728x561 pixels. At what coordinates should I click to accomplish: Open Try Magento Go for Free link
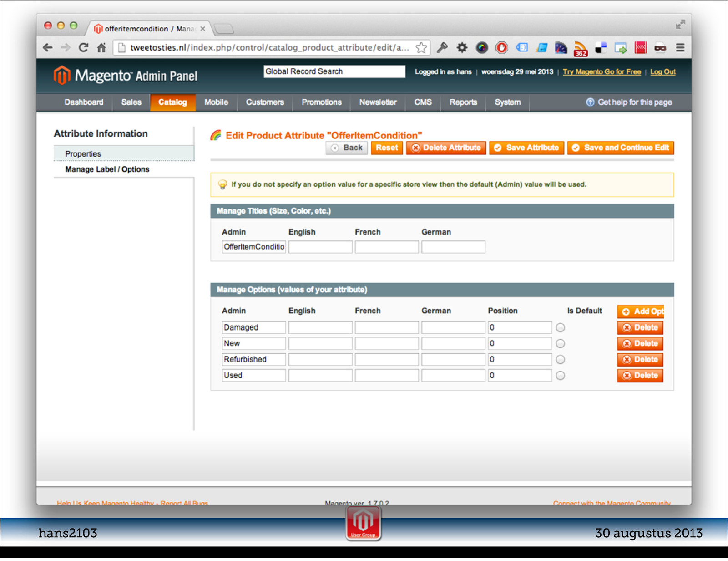(x=602, y=72)
